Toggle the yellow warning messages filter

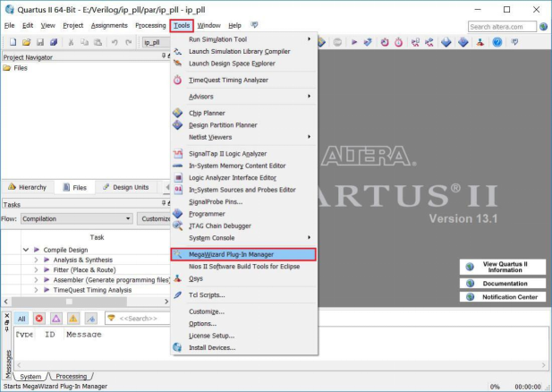pos(73,319)
